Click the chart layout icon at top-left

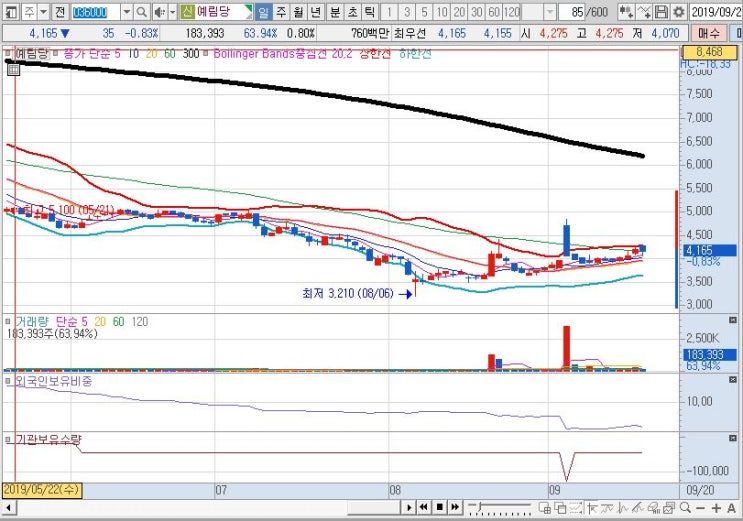12,12
